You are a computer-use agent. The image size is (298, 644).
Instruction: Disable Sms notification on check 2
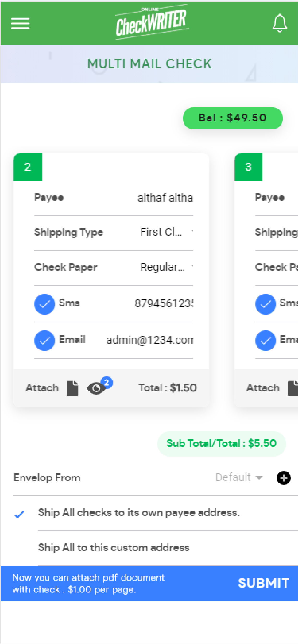[x=44, y=304]
